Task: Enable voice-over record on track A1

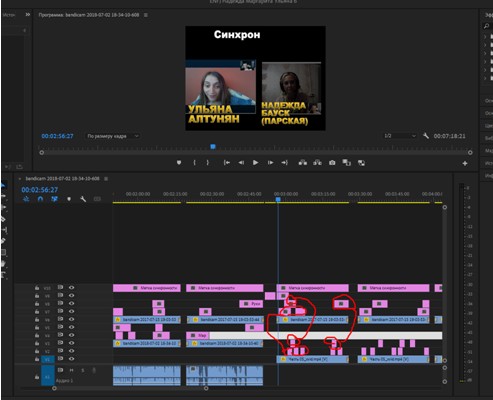Action: point(94,370)
